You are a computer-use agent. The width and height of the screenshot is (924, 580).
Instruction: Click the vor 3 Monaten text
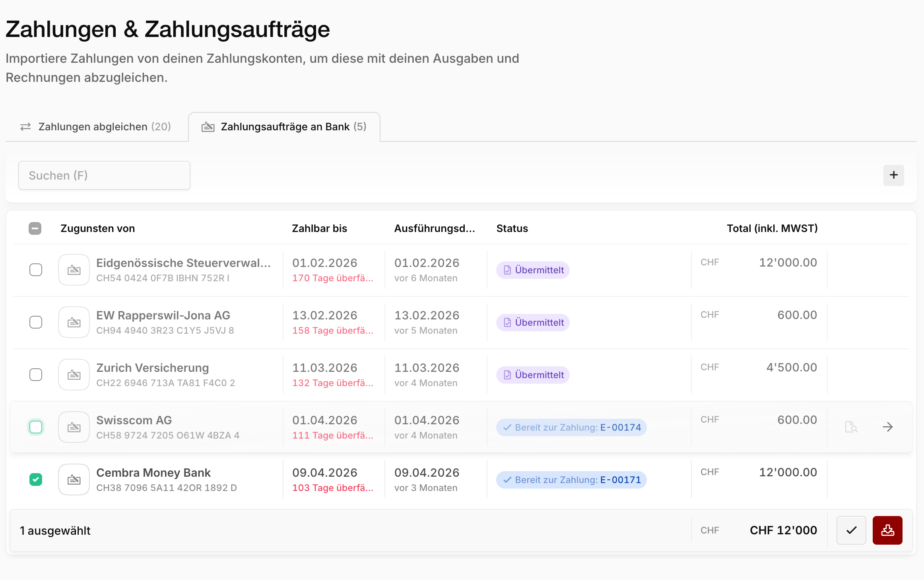pyautogui.click(x=426, y=488)
